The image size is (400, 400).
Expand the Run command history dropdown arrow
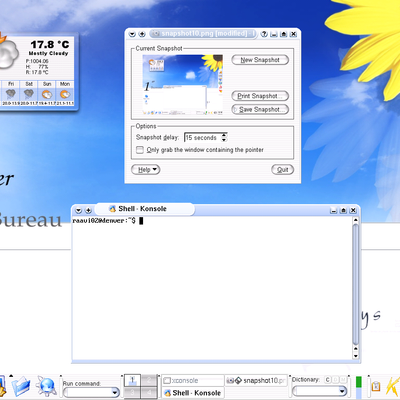pos(115,392)
